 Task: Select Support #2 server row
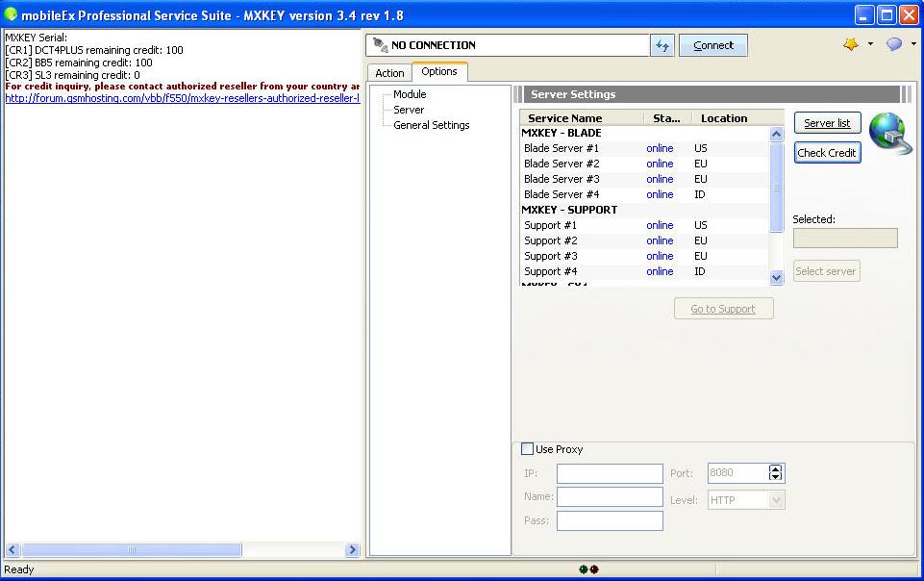(644, 240)
